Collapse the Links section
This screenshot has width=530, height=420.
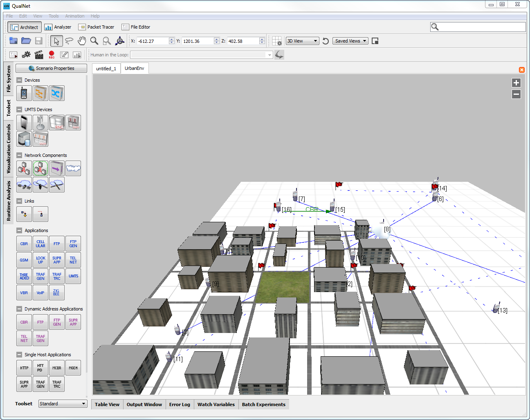point(19,201)
